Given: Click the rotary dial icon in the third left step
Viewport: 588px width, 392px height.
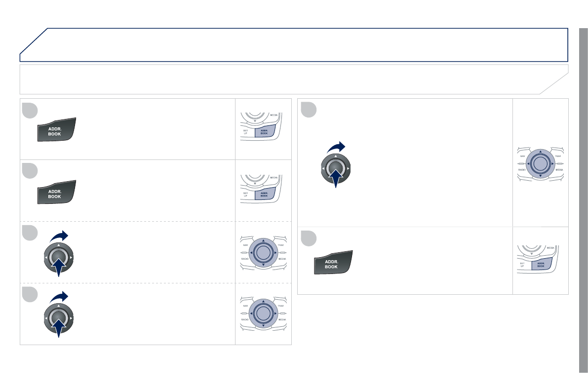Looking at the screenshot, I should 58,257.
